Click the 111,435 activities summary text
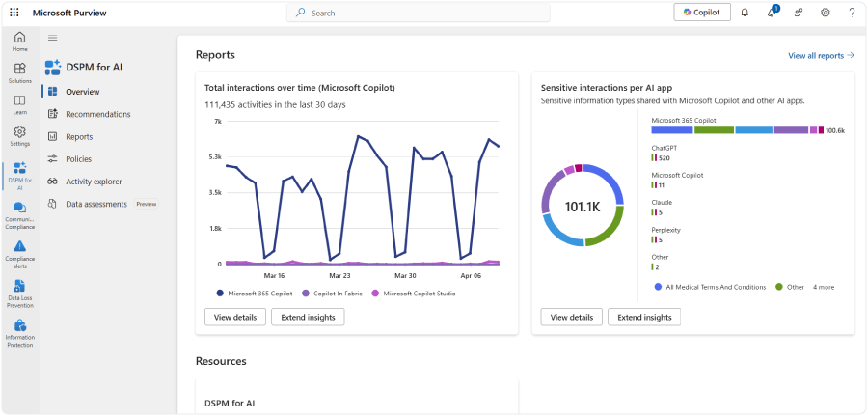Viewport: 868px width, 420px height. [x=275, y=104]
